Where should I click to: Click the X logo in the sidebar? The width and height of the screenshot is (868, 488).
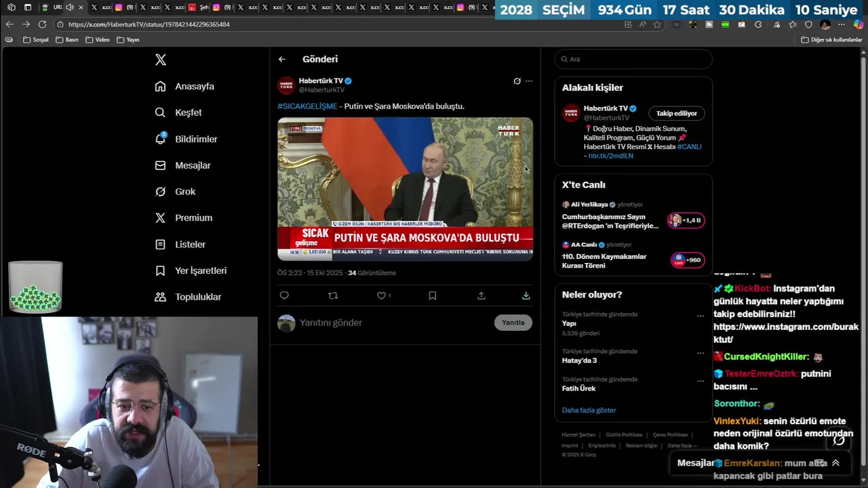[161, 60]
